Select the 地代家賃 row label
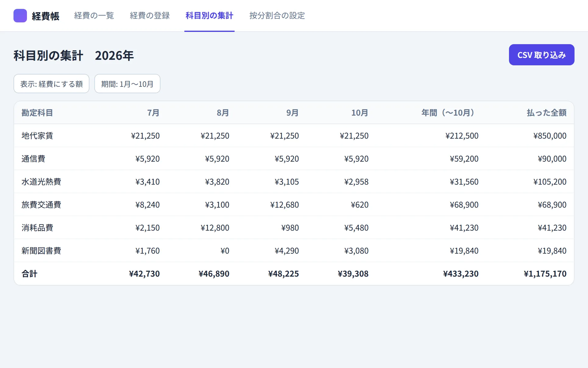Viewport: 588px width, 368px height. [x=37, y=136]
